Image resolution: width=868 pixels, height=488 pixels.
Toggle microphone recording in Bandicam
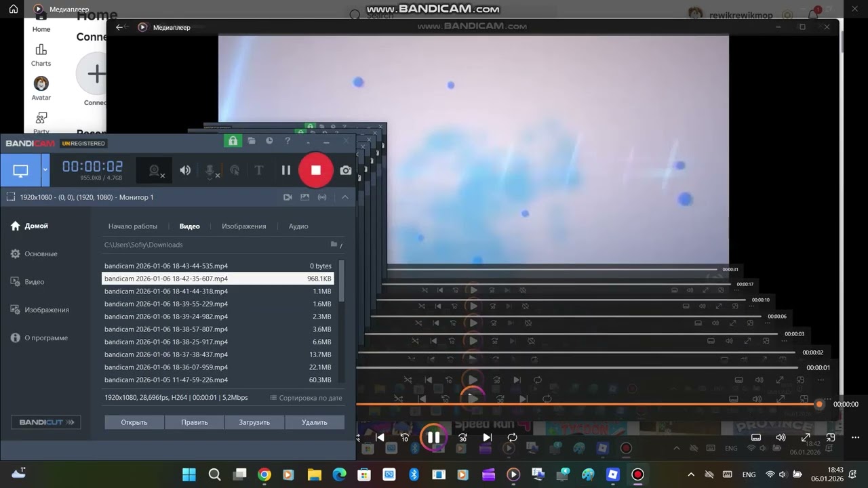[x=210, y=171]
